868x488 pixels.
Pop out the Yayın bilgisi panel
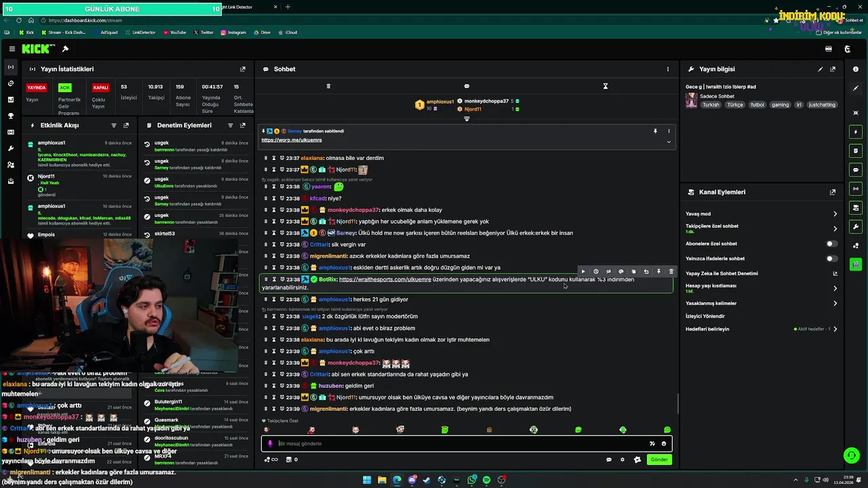click(833, 69)
